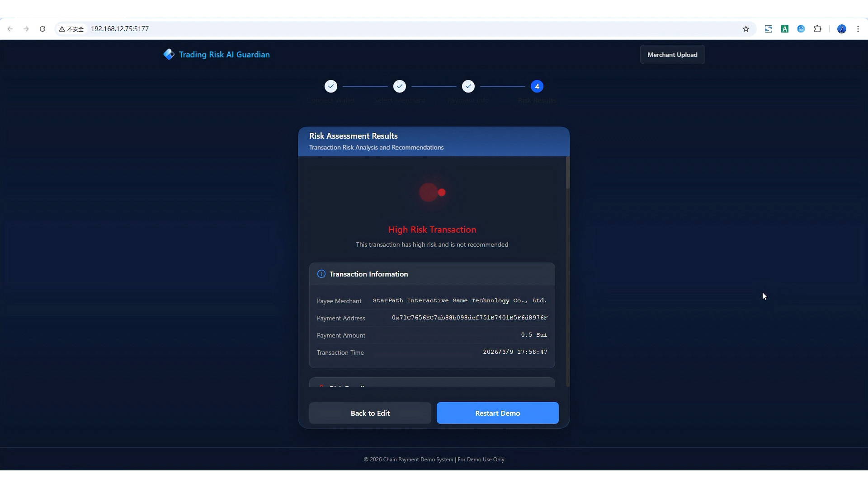Select step 4 Risk Results circle
This screenshot has width=868, height=488.
point(537,86)
